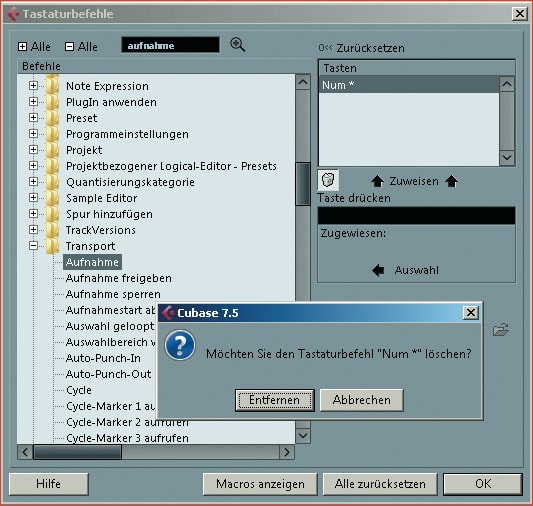Click the question mark dialog icon
The image size is (533, 506).
pos(180,345)
